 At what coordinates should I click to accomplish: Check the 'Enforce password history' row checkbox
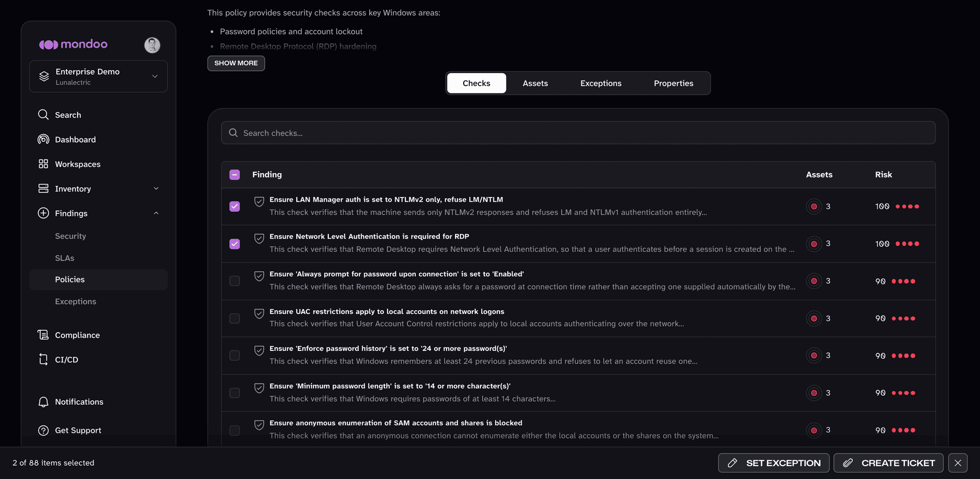[x=234, y=356]
